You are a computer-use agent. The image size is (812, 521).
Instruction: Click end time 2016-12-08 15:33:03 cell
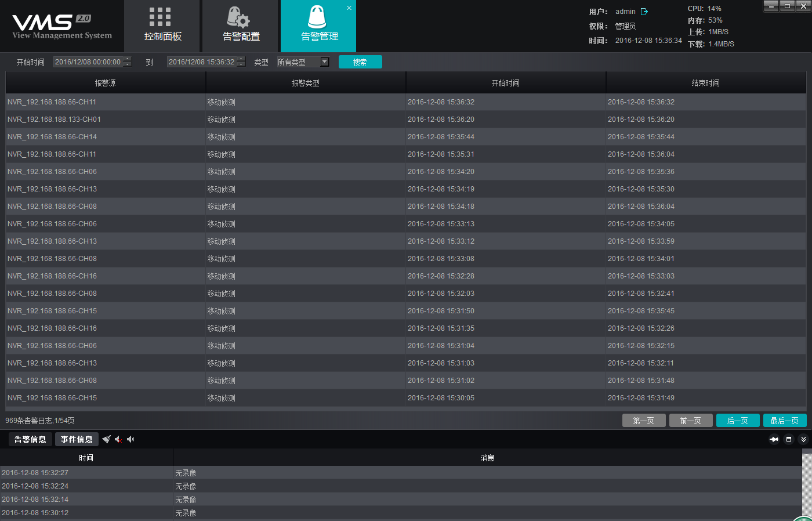[706, 276]
